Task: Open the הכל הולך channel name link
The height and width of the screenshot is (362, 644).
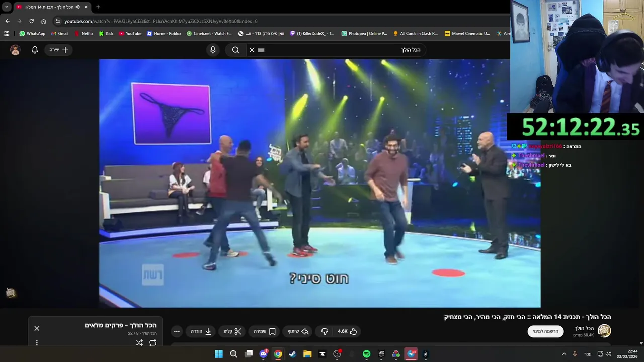Action: tap(584, 328)
